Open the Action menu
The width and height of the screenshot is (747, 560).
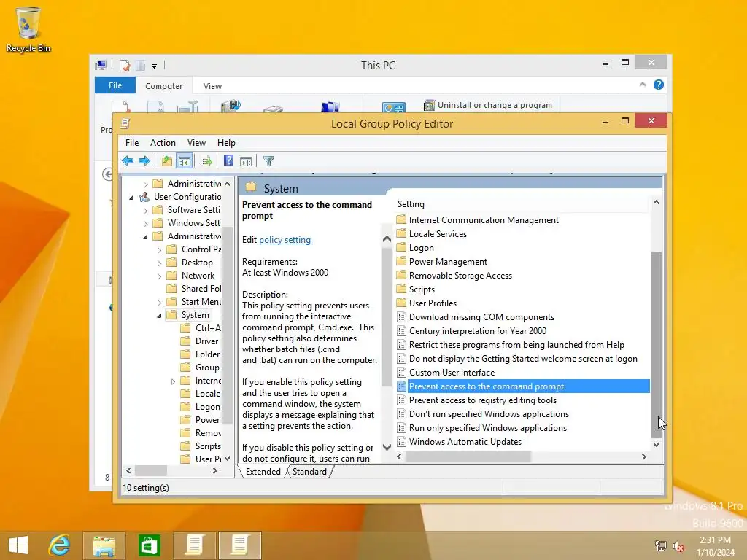coord(163,143)
